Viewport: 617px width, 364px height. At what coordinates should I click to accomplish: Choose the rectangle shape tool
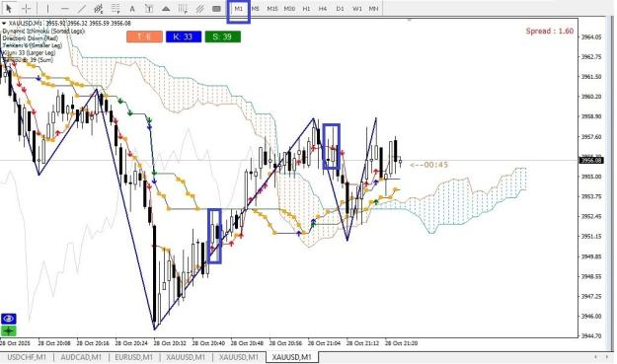pos(216,8)
